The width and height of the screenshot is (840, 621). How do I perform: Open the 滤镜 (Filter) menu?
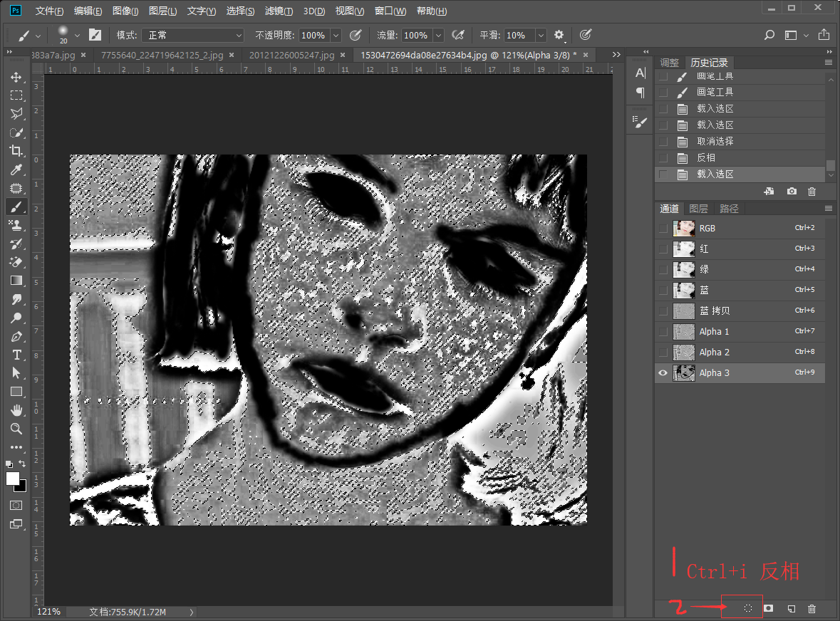279,11
